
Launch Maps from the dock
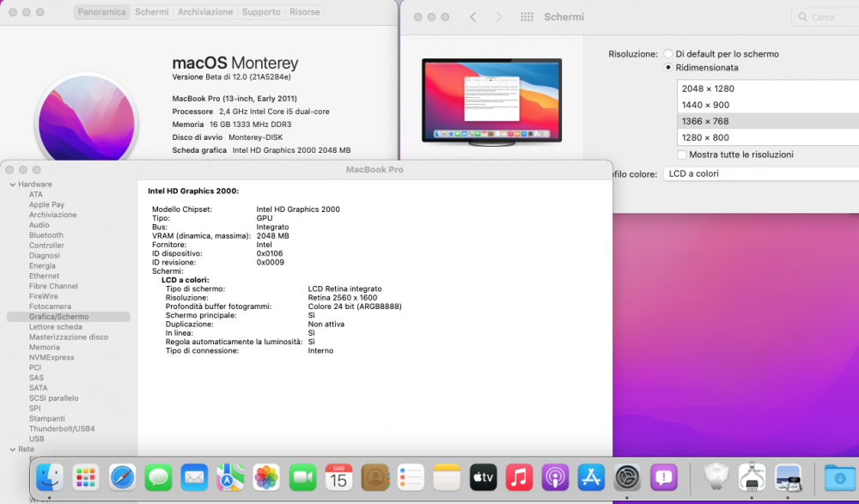click(230, 477)
